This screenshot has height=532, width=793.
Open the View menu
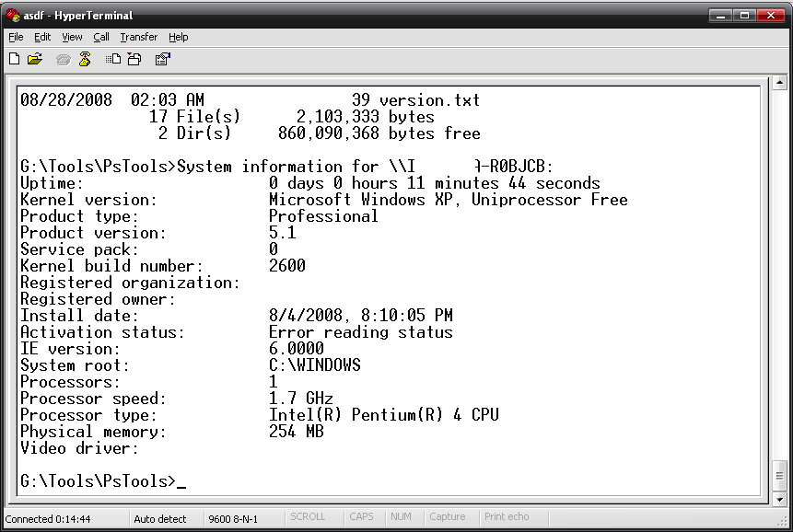pyautogui.click(x=72, y=37)
